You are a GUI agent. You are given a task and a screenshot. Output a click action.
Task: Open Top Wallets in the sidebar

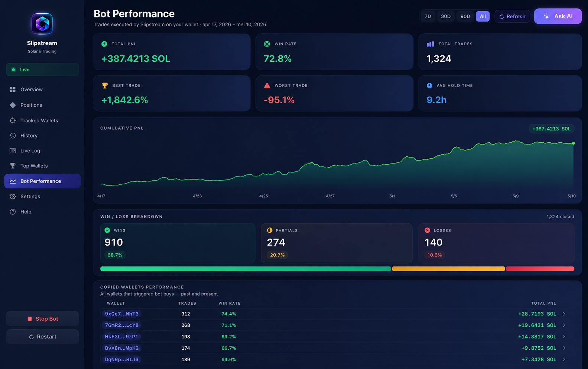pos(42,166)
